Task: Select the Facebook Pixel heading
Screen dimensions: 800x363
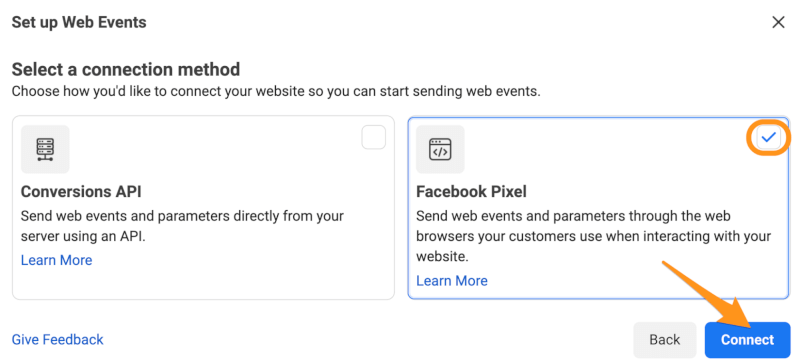Action: (471, 192)
